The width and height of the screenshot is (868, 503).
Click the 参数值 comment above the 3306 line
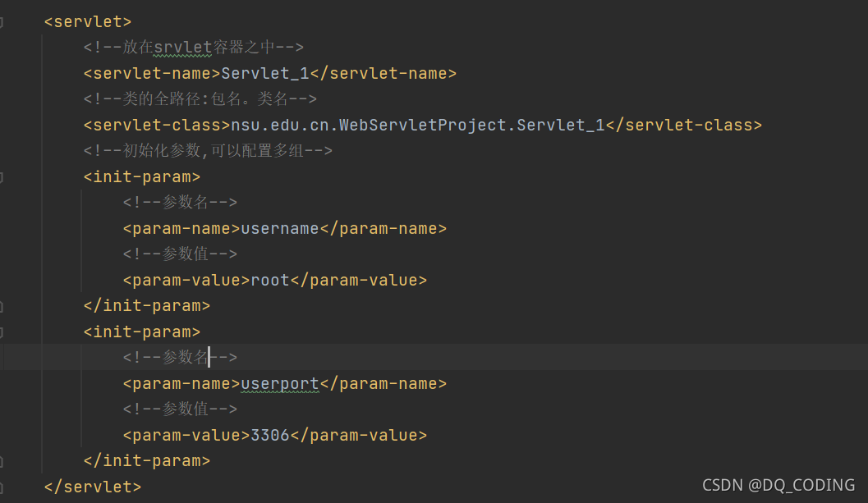click(x=180, y=409)
